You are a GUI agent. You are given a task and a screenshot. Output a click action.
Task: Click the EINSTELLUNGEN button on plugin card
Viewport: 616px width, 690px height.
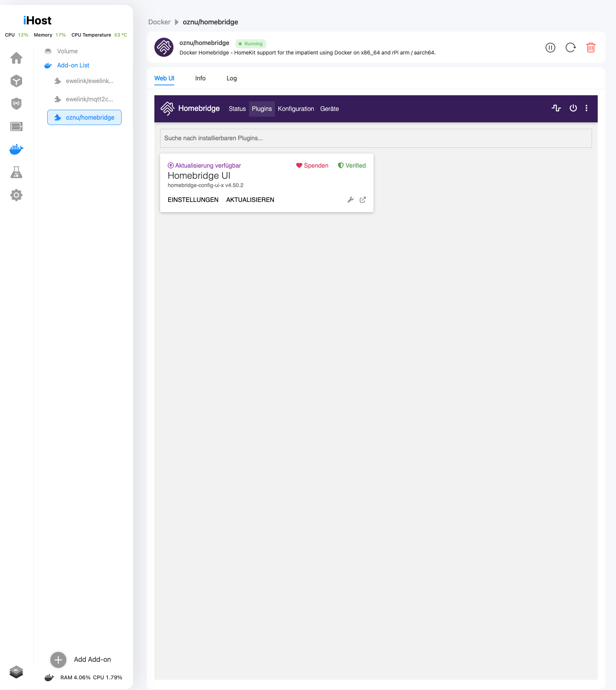point(193,200)
